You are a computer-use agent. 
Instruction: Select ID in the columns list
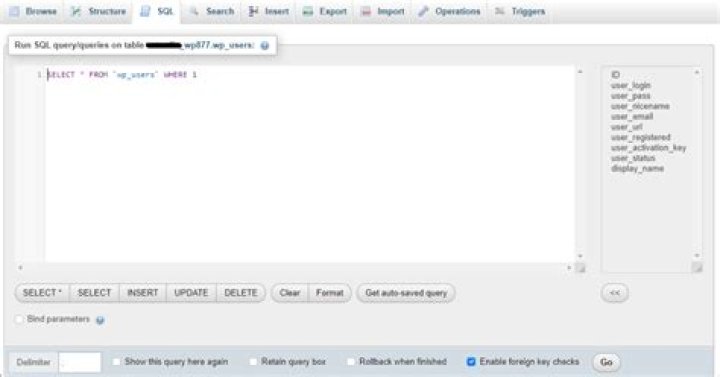click(615, 75)
